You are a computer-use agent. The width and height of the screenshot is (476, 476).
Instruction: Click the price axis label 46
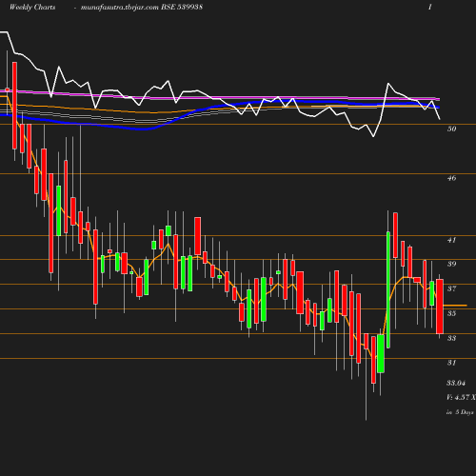tap(451, 178)
